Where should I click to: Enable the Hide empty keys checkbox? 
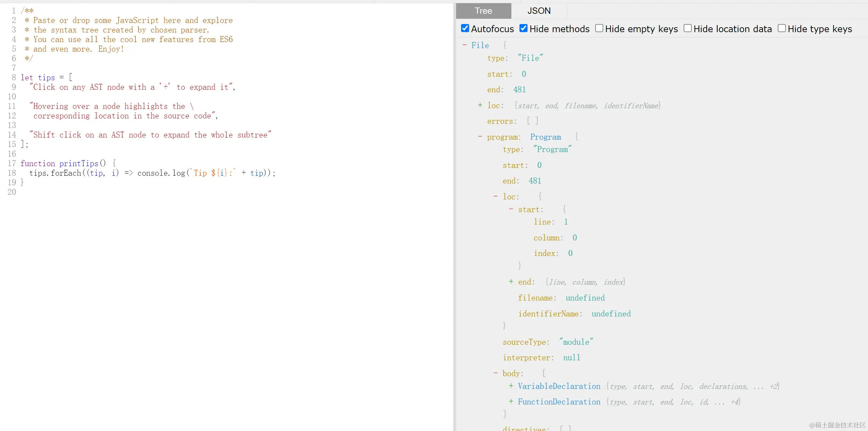coord(599,28)
